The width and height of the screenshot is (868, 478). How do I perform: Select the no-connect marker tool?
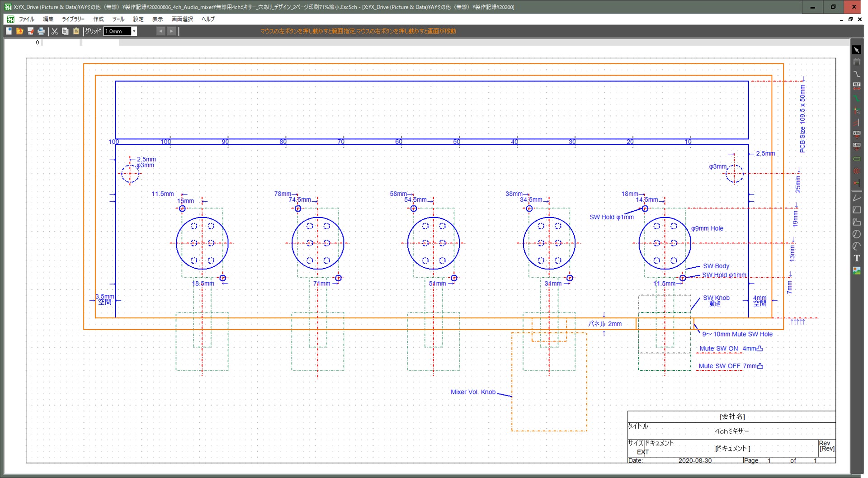click(857, 183)
